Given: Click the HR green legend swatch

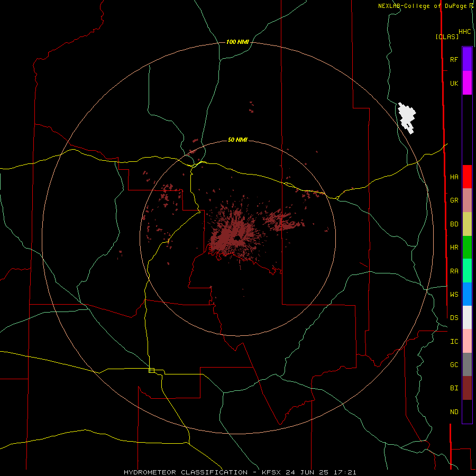Looking at the screenshot, I should (x=467, y=248).
